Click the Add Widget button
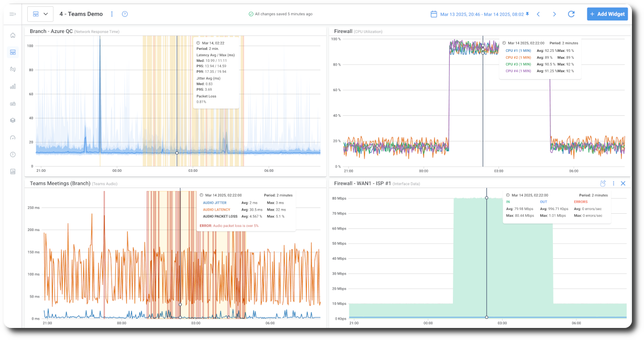 (607, 14)
